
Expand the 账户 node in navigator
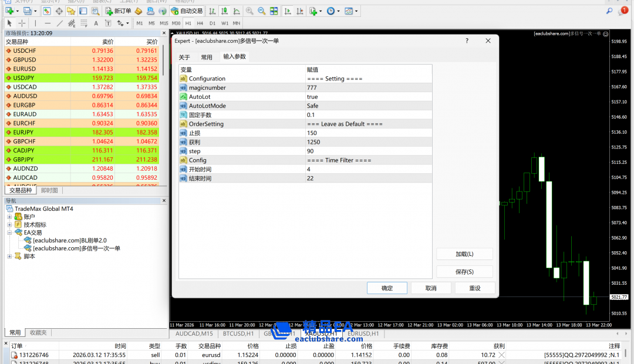[x=9, y=217]
